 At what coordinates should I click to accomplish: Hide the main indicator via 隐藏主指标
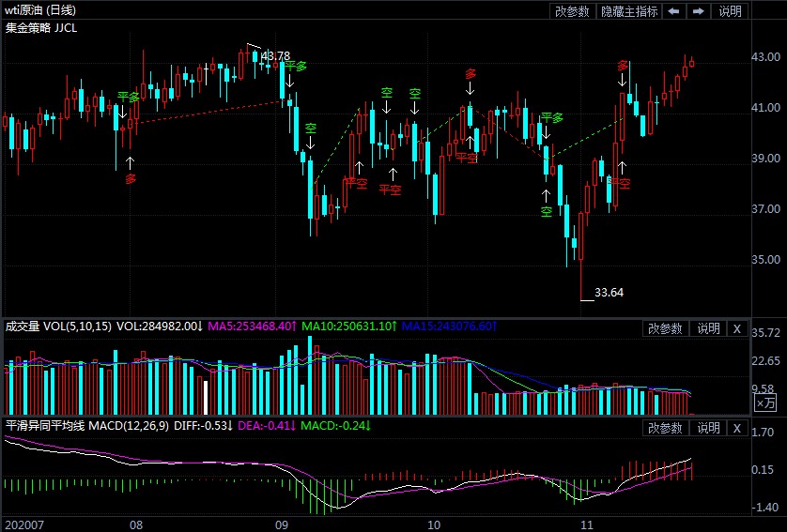point(629,11)
